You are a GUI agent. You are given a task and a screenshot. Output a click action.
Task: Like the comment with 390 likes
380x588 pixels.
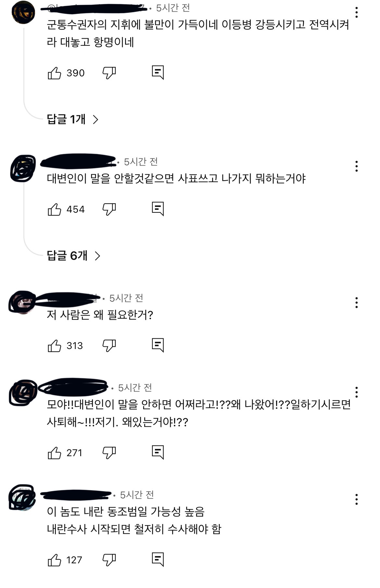click(x=54, y=73)
